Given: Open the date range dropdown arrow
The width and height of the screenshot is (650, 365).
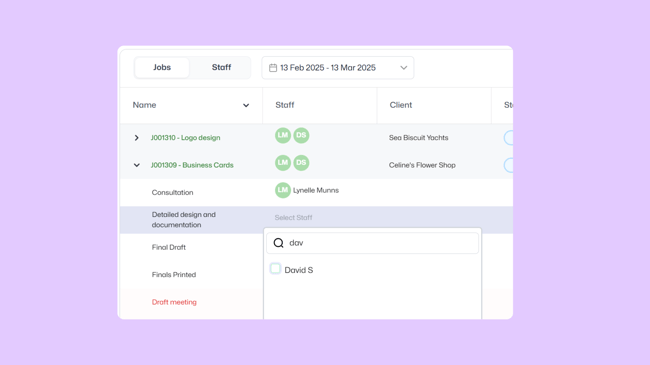Looking at the screenshot, I should click(403, 68).
